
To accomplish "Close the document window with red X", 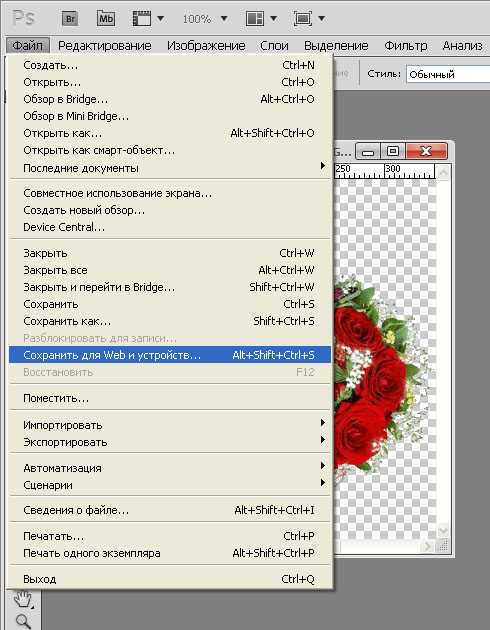I will (x=426, y=151).
